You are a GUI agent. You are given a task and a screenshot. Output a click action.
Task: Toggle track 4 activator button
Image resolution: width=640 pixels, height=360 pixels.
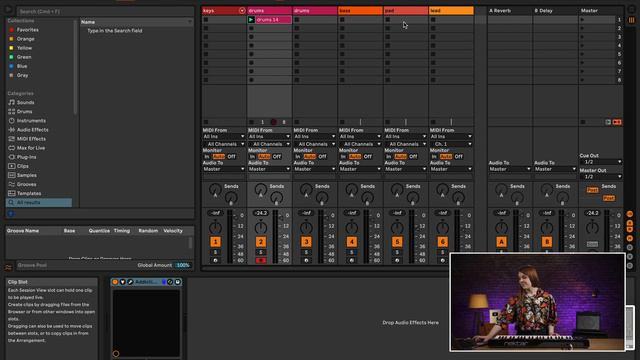click(351, 242)
